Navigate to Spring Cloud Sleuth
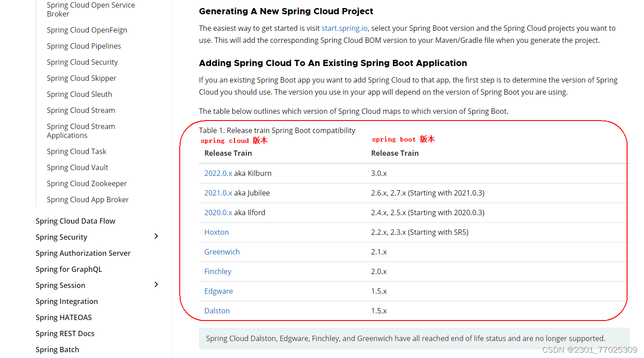This screenshot has width=644, height=358. [x=79, y=94]
